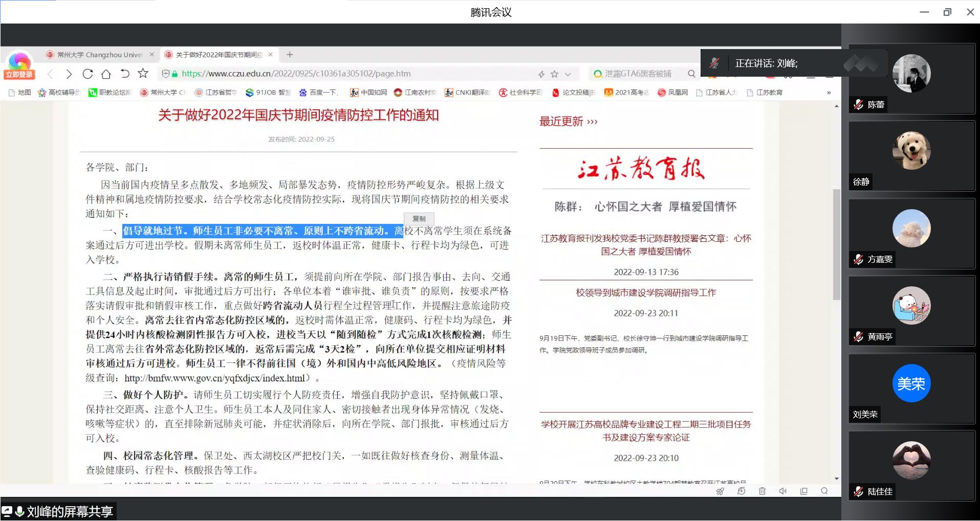This screenshot has height=521, width=980.
Task: Open the 社会科学 bookmark
Action: [x=520, y=93]
